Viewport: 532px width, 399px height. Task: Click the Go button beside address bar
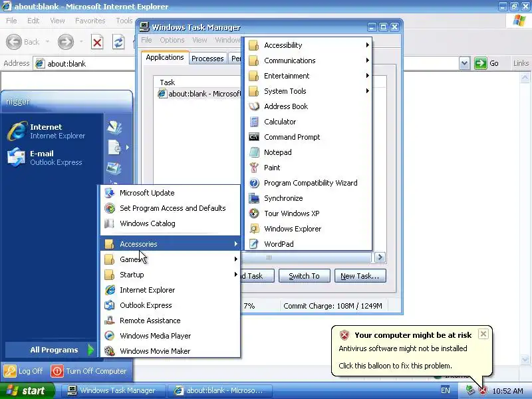click(x=486, y=63)
